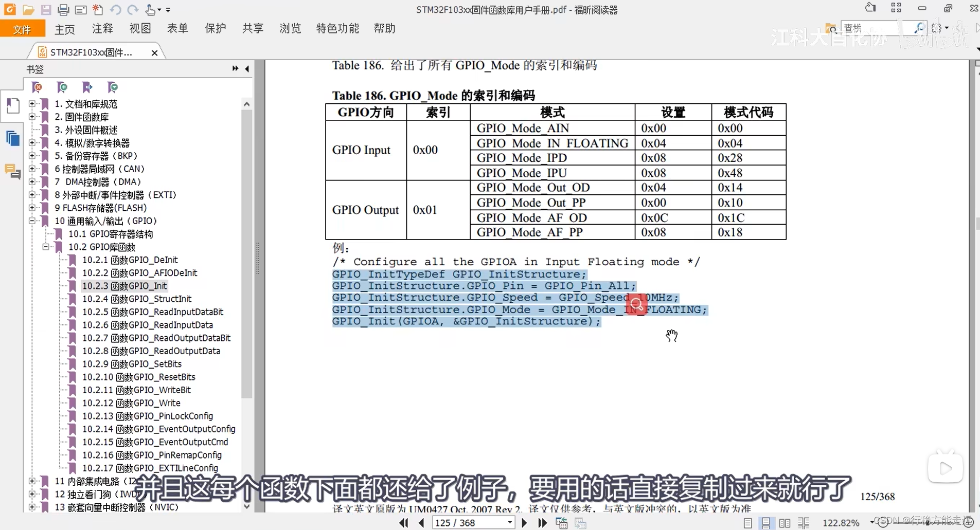Select bookmark 10.2.10 函数GPIO_ResetBits
Image resolution: width=980 pixels, height=530 pixels.
[139, 377]
